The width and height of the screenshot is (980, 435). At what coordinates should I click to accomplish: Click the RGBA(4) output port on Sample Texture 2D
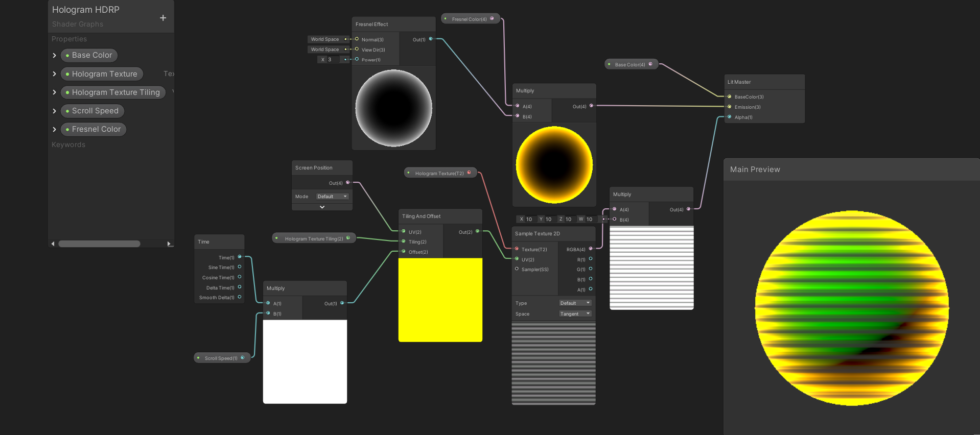(591, 249)
